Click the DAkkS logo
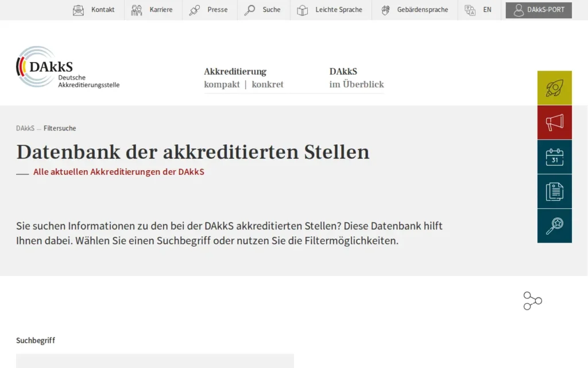This screenshot has width=588, height=368. [68, 67]
